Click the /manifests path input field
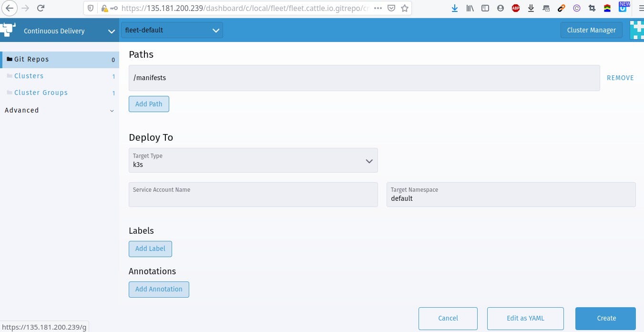This screenshot has width=644, height=332. coord(364,78)
